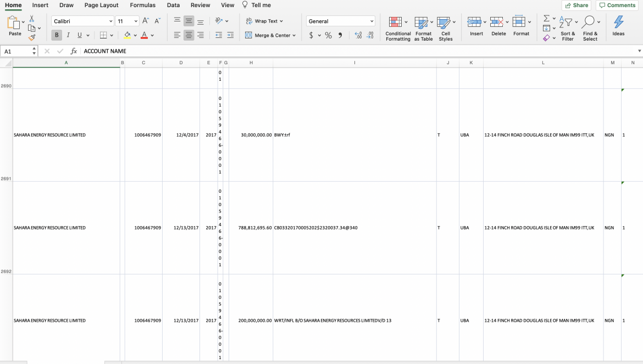Apply the red font color

tap(145, 35)
